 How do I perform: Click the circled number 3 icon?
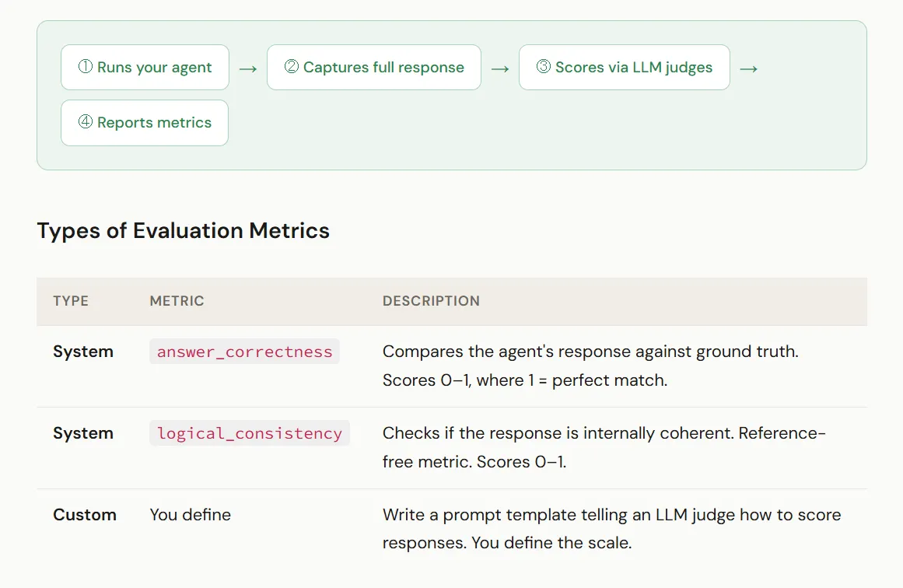tap(544, 67)
